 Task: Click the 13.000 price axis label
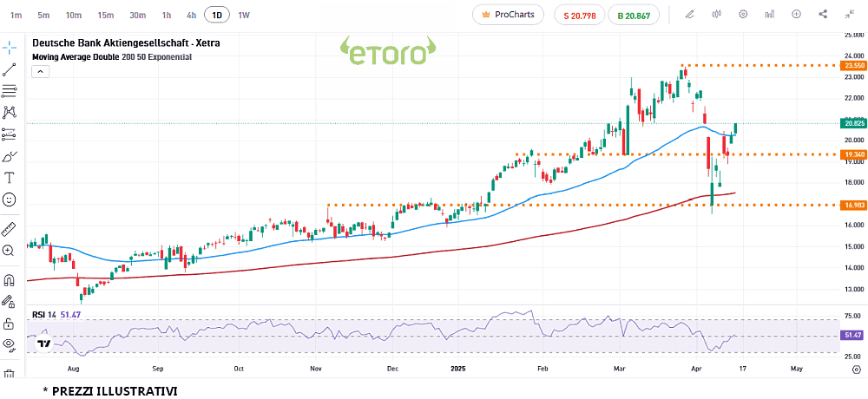(x=854, y=290)
